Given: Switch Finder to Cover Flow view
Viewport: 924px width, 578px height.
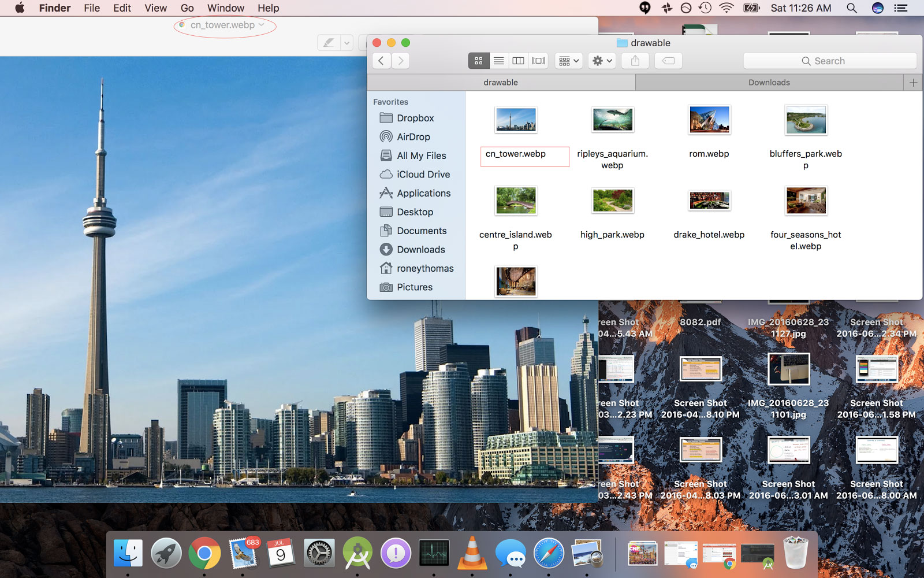Looking at the screenshot, I should (538, 61).
